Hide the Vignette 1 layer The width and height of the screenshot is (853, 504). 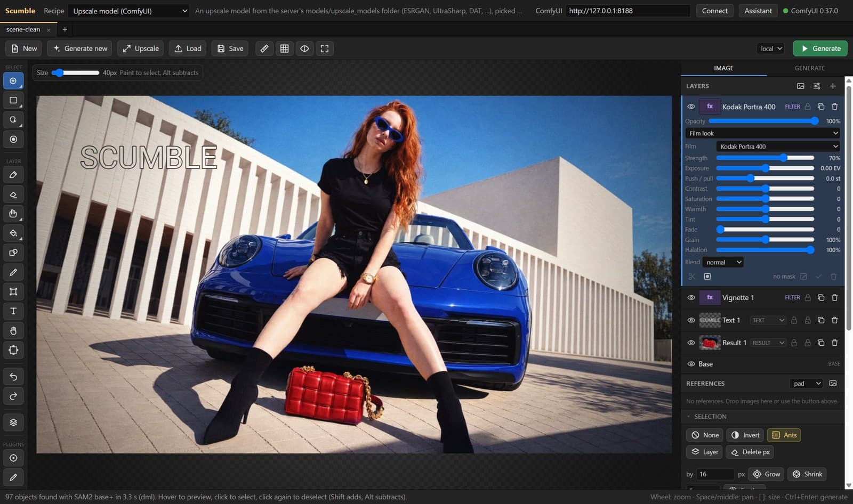point(691,298)
